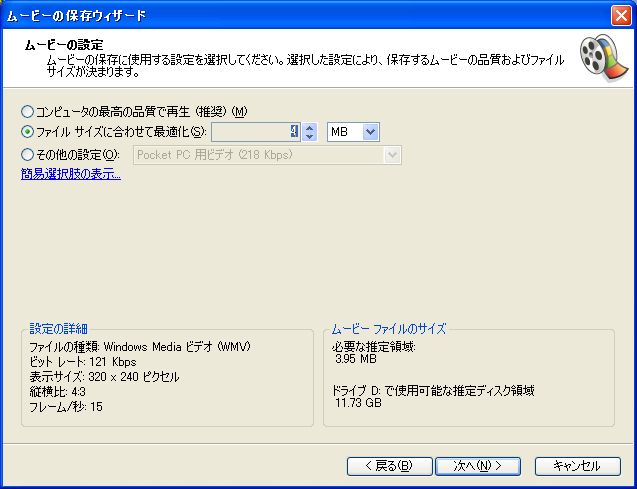The height and width of the screenshot is (489, 637).
Task: Decrease file size with the down spinner arrow
Action: pos(310,137)
